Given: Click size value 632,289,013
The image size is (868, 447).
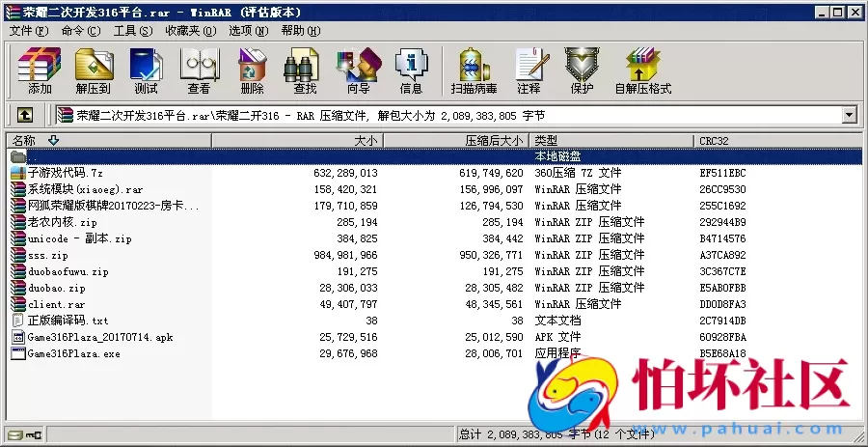Looking at the screenshot, I should coord(345,173).
